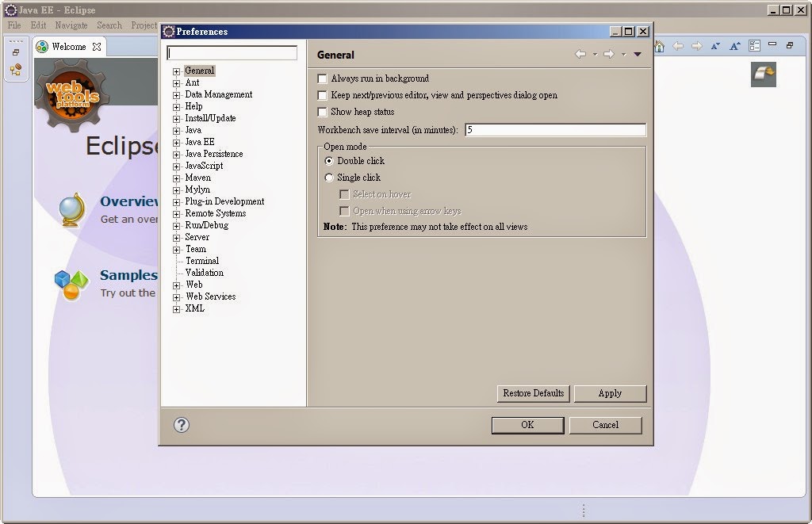
Task: Cancel the Preferences dialog
Action: 605,425
